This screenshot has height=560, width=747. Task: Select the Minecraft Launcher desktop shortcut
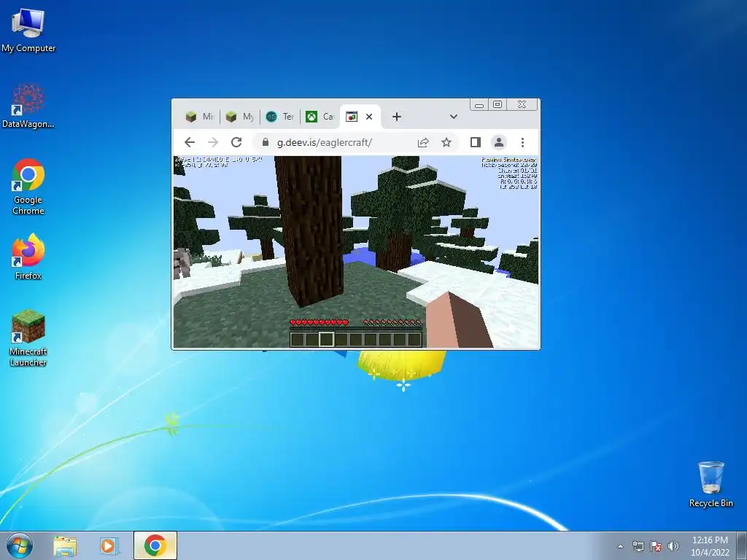tap(28, 338)
